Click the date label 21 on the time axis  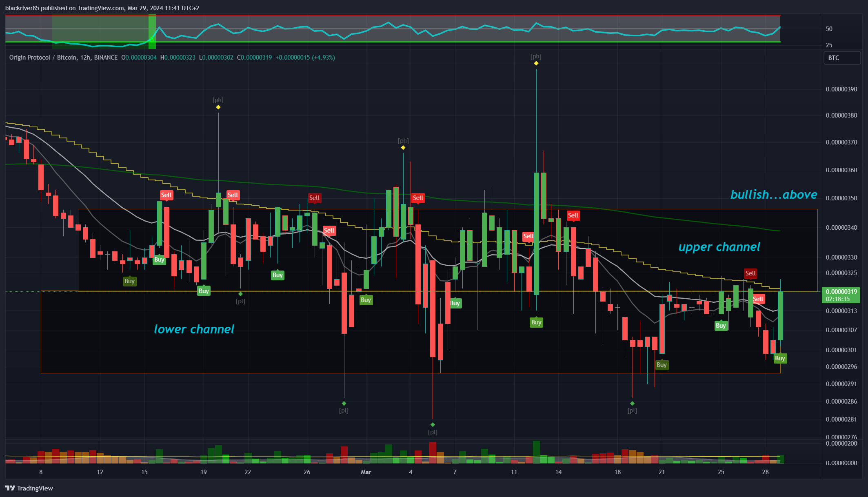(x=662, y=472)
